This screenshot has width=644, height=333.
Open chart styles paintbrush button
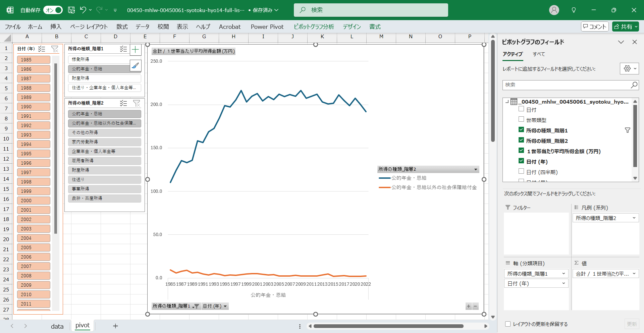[x=136, y=66]
